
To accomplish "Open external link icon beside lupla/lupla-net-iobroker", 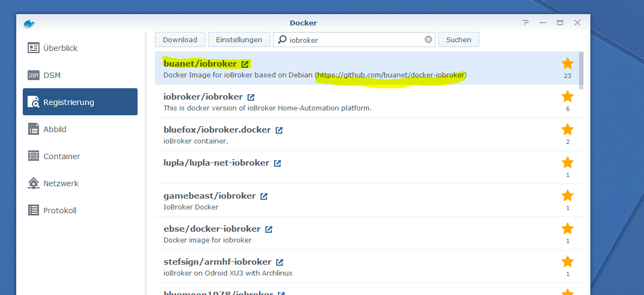I will pyautogui.click(x=278, y=163).
